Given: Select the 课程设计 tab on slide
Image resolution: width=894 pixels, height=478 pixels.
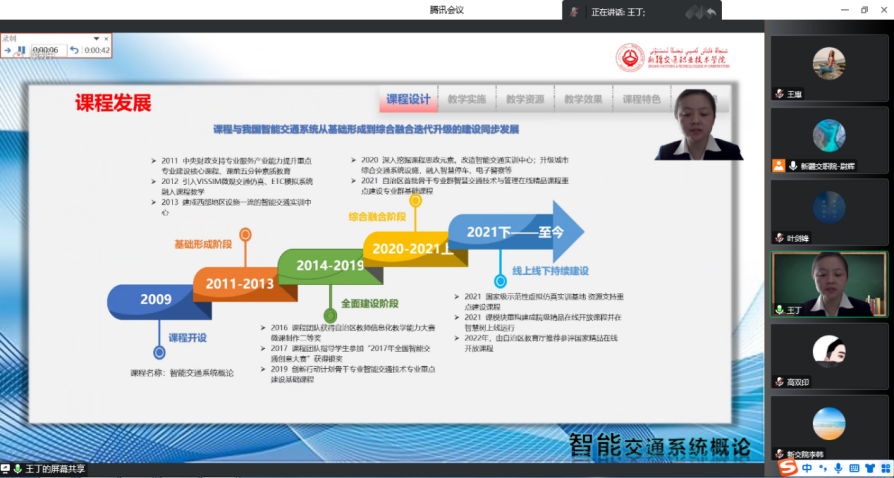Looking at the screenshot, I should (408, 99).
